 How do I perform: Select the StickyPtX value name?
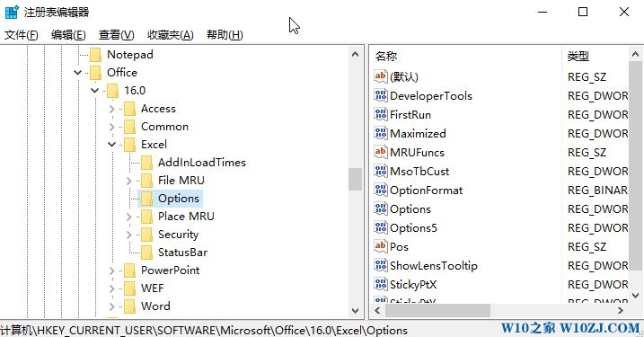(x=413, y=284)
